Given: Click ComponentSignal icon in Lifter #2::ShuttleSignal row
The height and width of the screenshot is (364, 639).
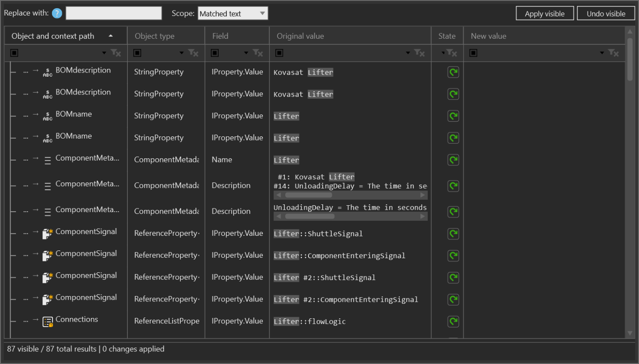Looking at the screenshot, I should pos(47,278).
